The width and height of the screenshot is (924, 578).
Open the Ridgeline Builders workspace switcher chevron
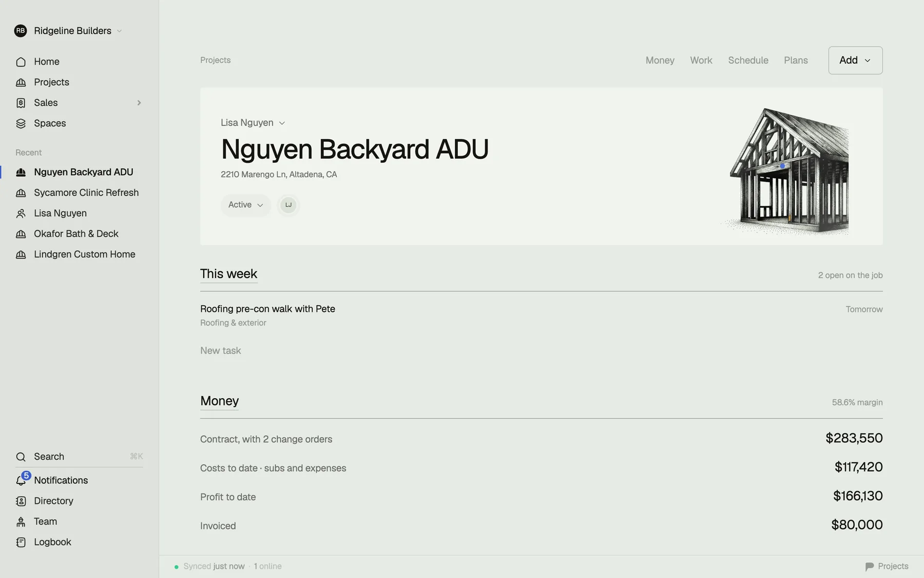coord(119,31)
